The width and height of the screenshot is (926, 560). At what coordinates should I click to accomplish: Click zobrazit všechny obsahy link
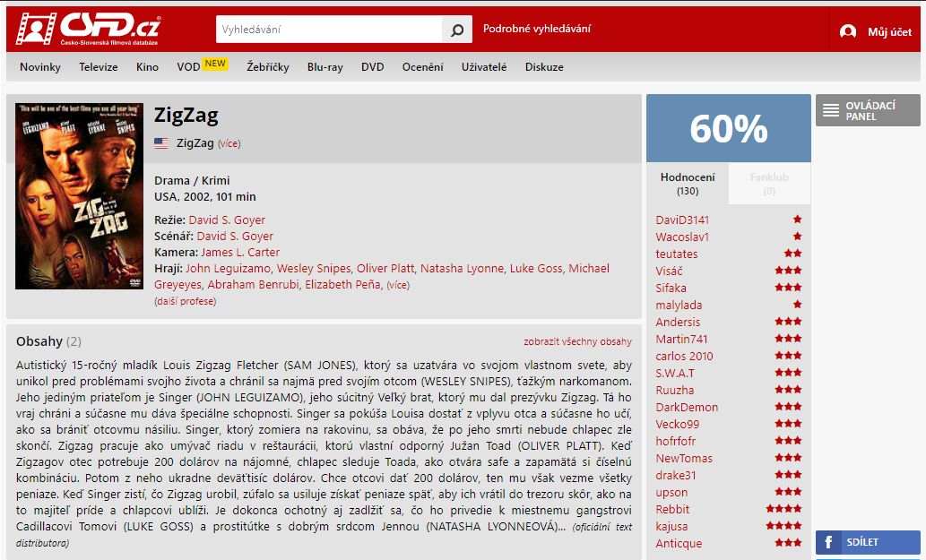[577, 341]
